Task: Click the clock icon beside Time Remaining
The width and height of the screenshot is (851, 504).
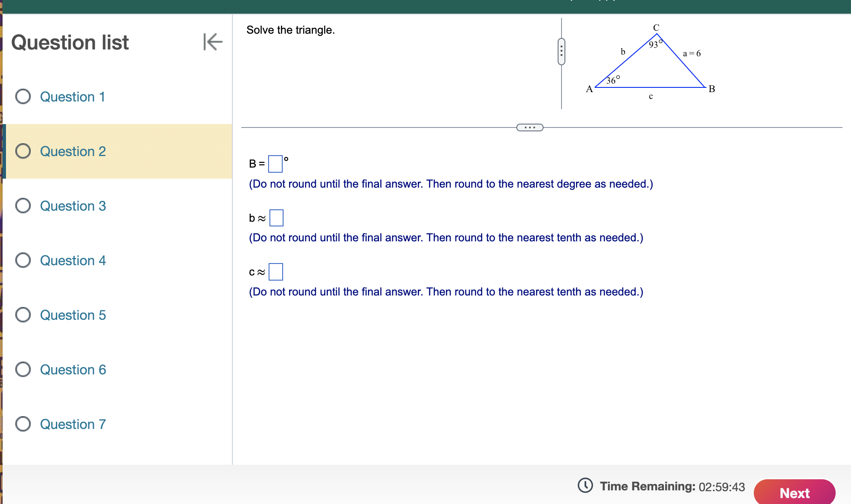Action: pos(586,486)
